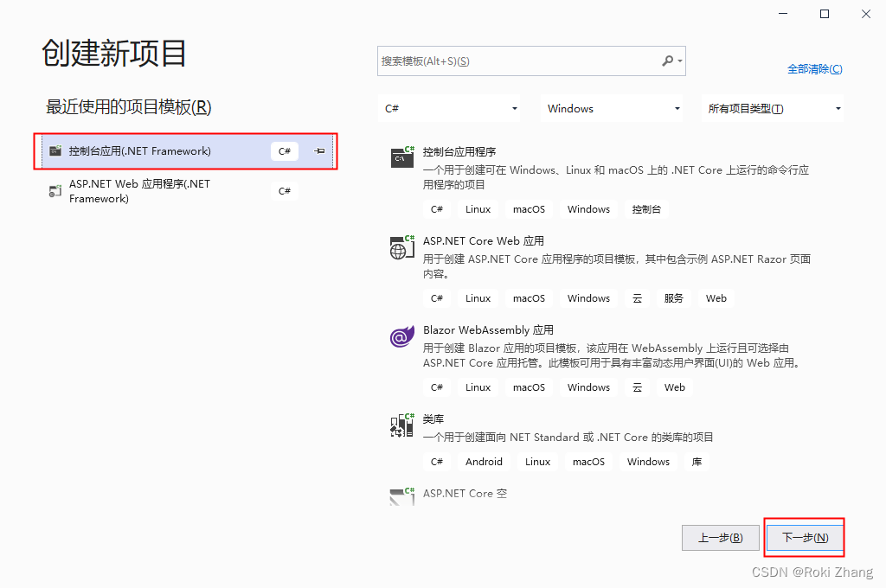Click Windows tag under 类库
This screenshot has height=588, width=886.
point(648,462)
